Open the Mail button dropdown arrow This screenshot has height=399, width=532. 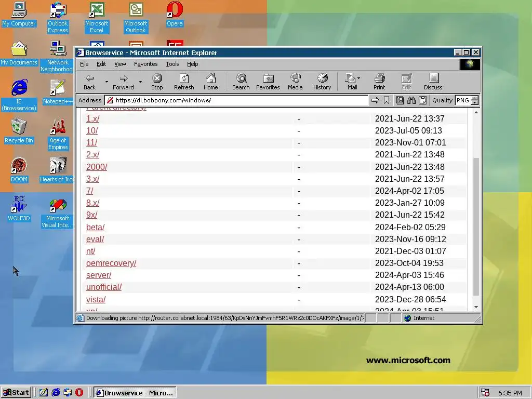358,78
